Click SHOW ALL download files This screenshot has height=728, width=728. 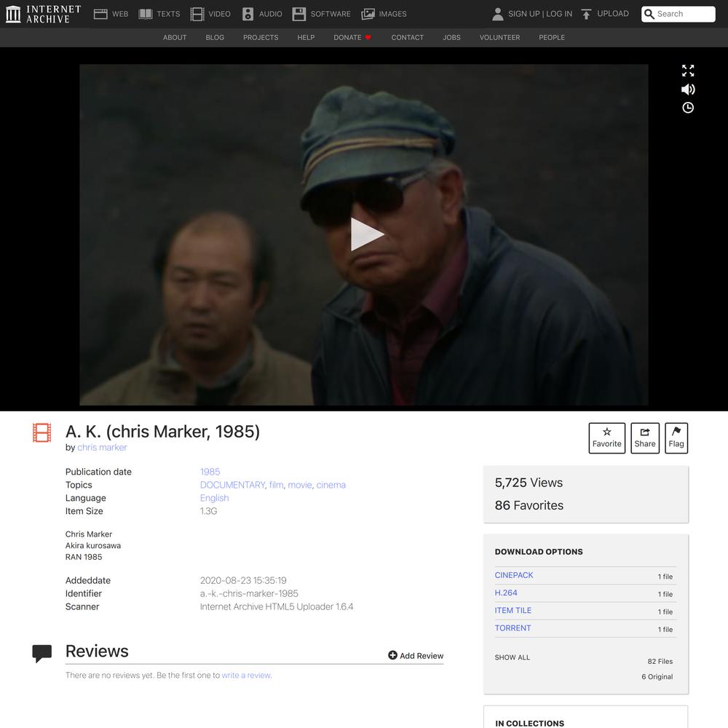click(512, 657)
